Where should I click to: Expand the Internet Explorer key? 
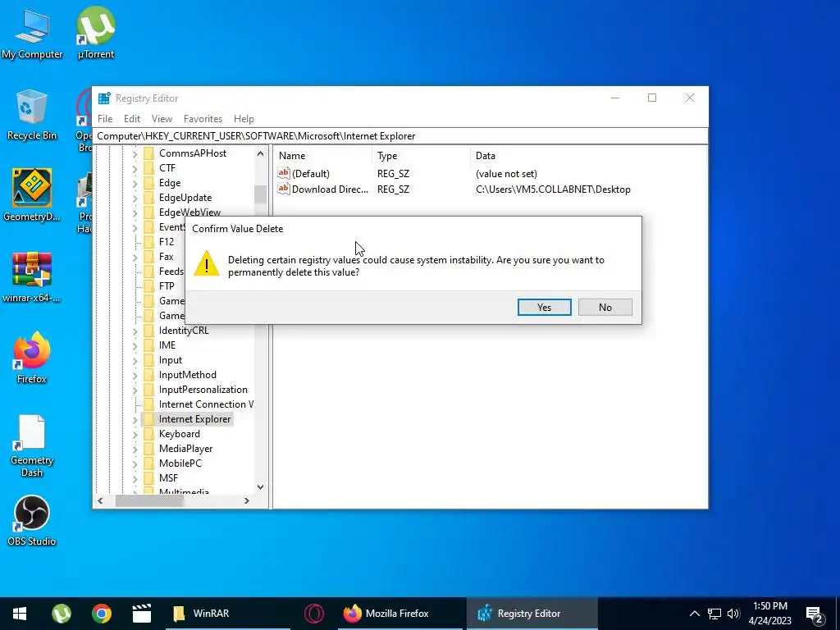point(135,419)
